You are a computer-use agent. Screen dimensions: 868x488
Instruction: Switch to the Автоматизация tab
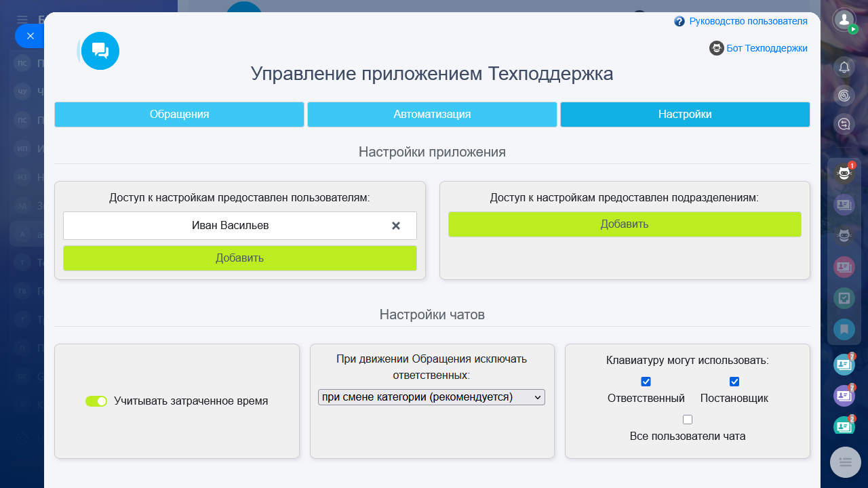click(432, 115)
